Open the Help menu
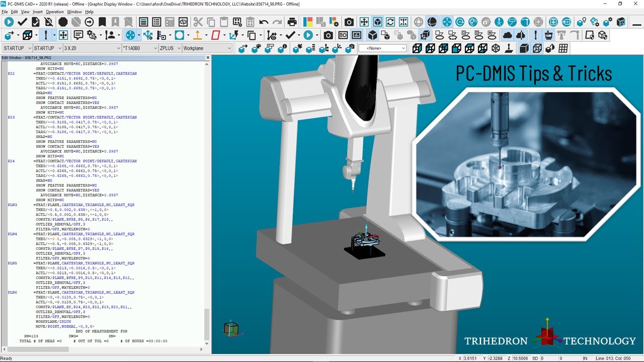The height and width of the screenshot is (362, 644). [89, 12]
